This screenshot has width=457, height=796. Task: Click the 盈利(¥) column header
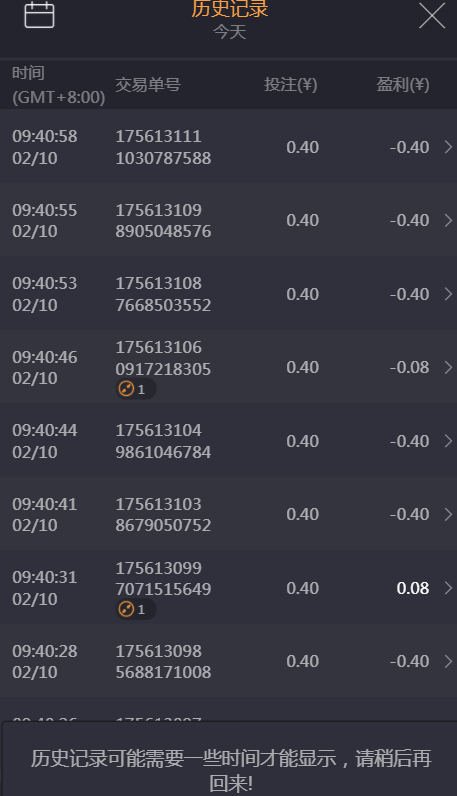point(403,84)
